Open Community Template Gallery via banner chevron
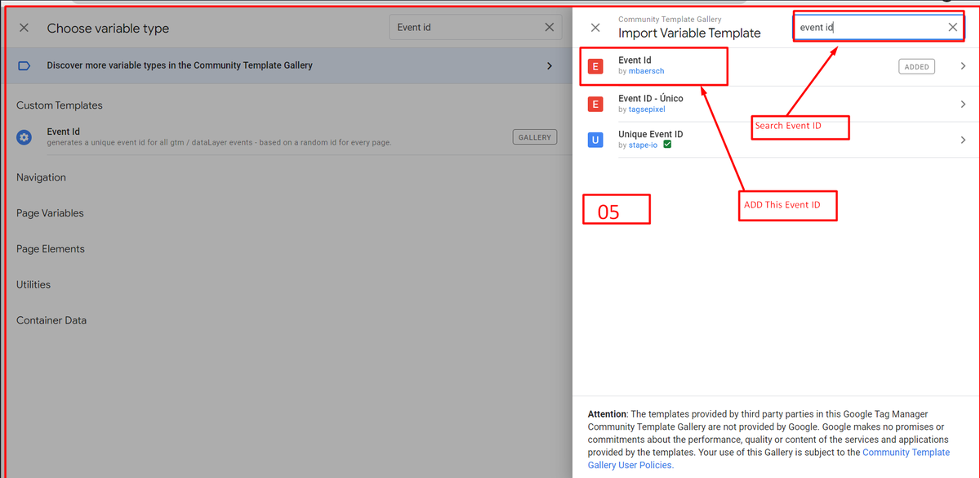The height and width of the screenshot is (478, 980). pyautogui.click(x=550, y=65)
